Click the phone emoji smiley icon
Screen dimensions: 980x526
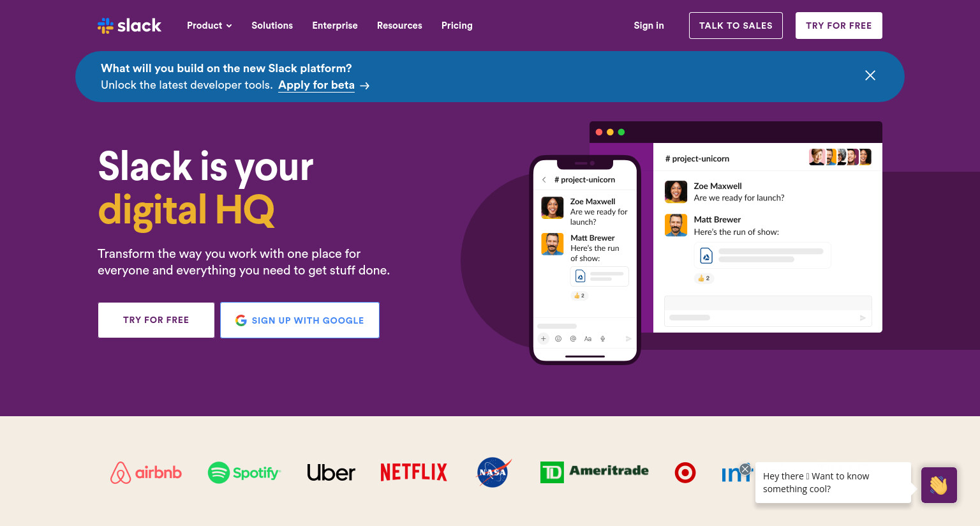558,339
